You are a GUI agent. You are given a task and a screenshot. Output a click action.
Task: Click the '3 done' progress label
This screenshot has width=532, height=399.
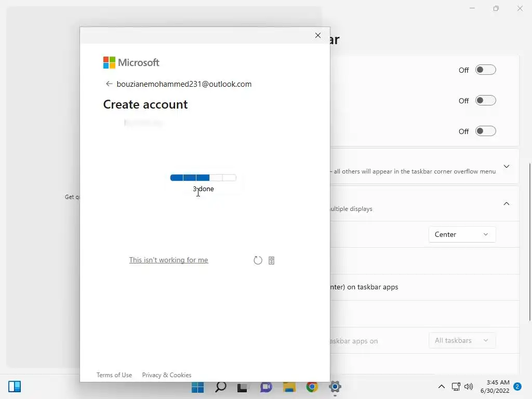click(203, 189)
